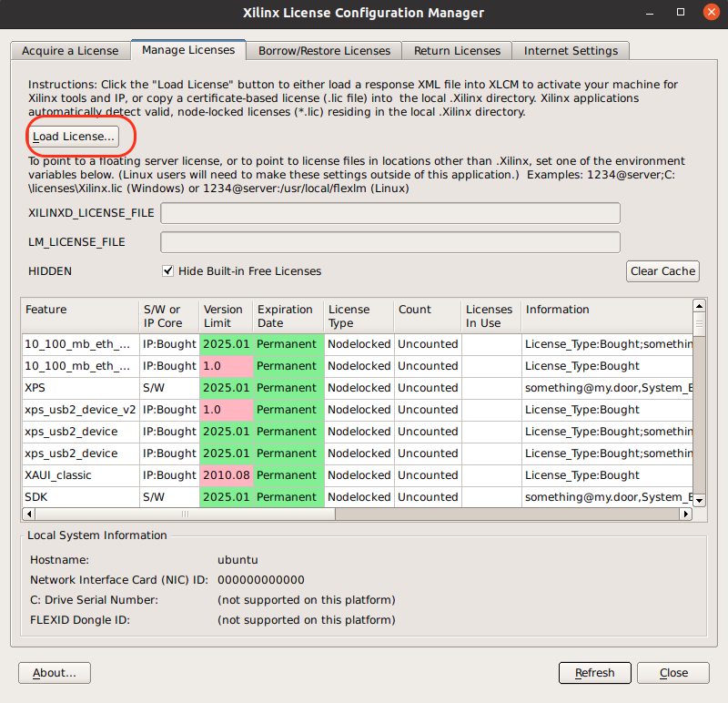Click the 2010.08 version limit cell

[x=227, y=475]
